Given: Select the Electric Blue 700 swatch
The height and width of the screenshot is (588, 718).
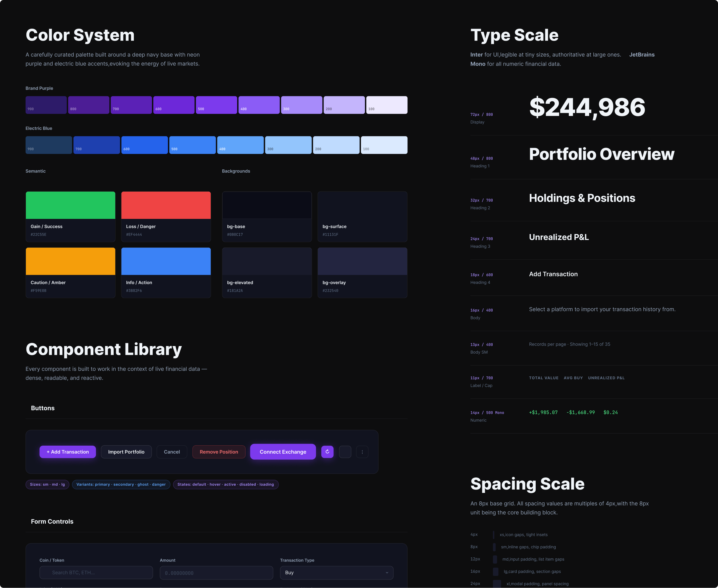Looking at the screenshot, I should [97, 145].
